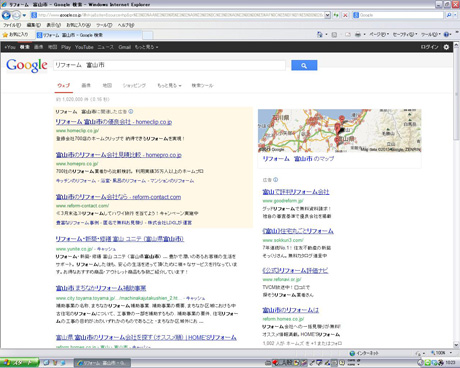Image resolution: width=460 pixels, height=368 pixels.
Task: Open the もっと見る dropdown in black bar
Action: click(x=146, y=47)
